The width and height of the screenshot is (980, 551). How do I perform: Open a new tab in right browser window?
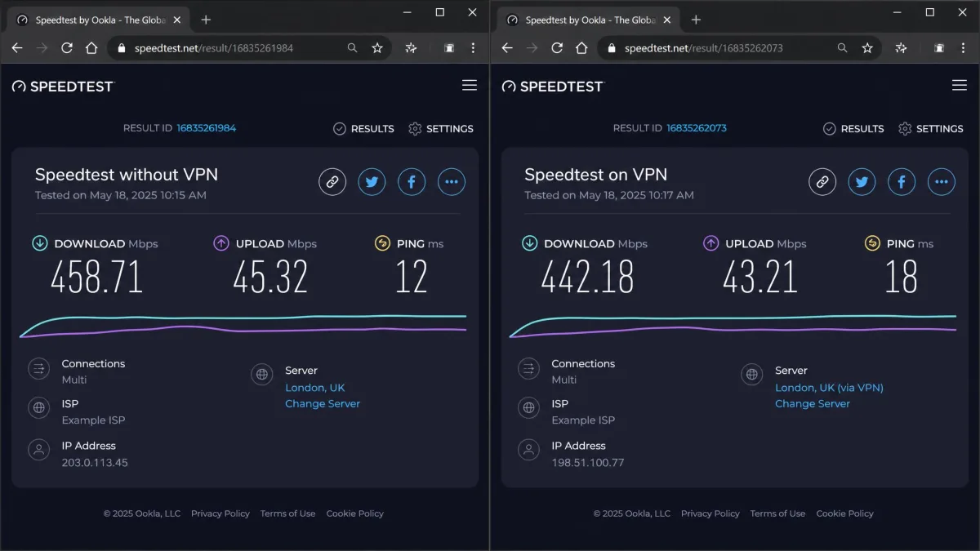(x=696, y=20)
